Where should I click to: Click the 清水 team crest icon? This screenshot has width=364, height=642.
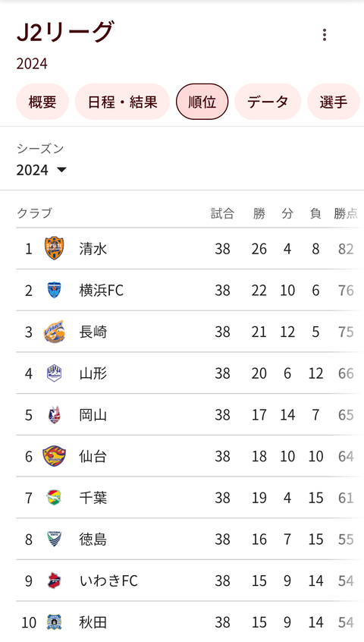55,249
